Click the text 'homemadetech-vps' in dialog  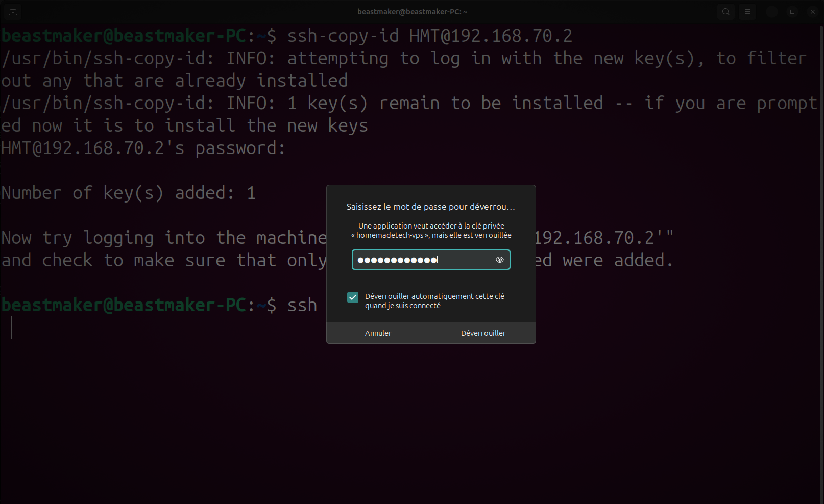pyautogui.click(x=390, y=235)
